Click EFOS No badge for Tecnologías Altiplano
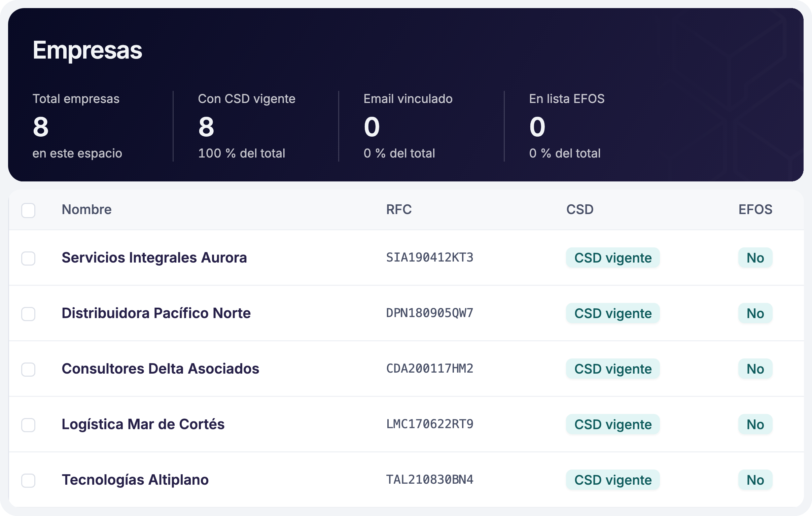 tap(755, 480)
